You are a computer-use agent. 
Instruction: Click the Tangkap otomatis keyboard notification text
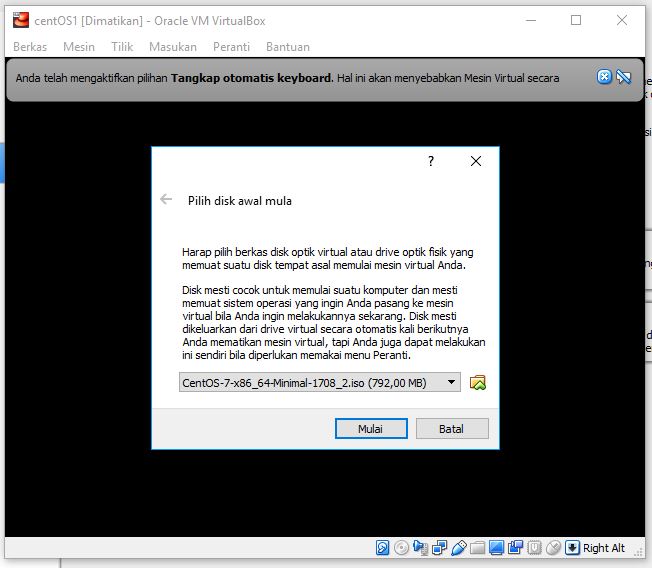tap(252, 78)
